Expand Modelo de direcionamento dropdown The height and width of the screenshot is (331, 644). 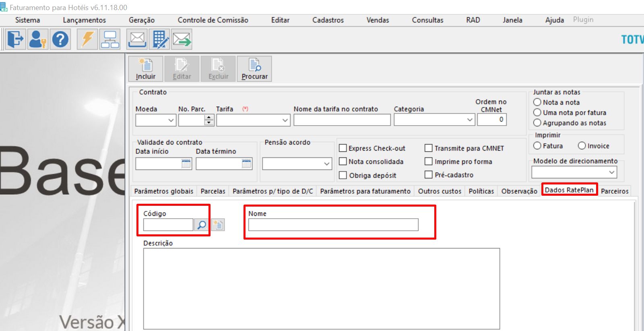[x=612, y=172]
